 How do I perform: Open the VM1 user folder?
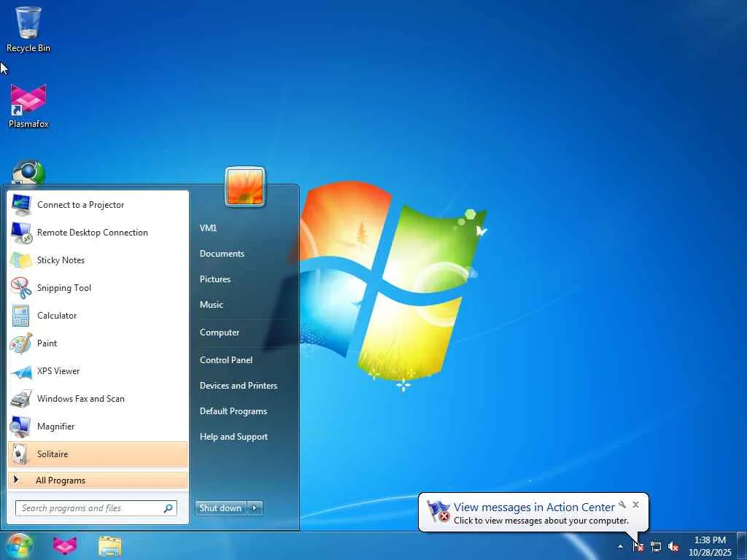(x=208, y=228)
